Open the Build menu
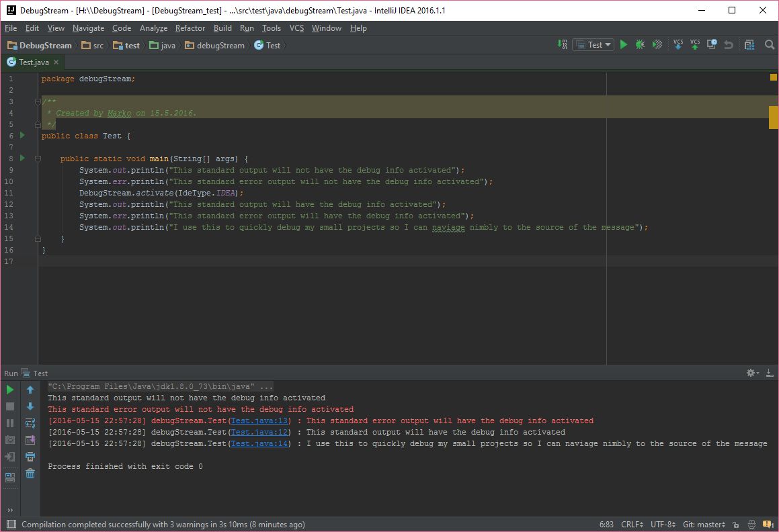 tap(222, 28)
